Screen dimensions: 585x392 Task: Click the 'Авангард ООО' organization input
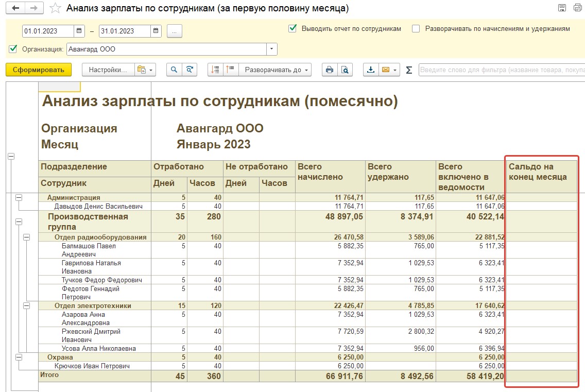166,49
